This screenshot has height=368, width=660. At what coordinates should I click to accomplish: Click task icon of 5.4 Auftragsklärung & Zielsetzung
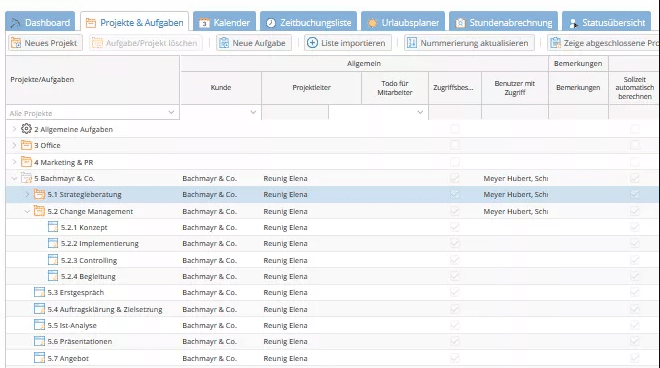tap(40, 309)
